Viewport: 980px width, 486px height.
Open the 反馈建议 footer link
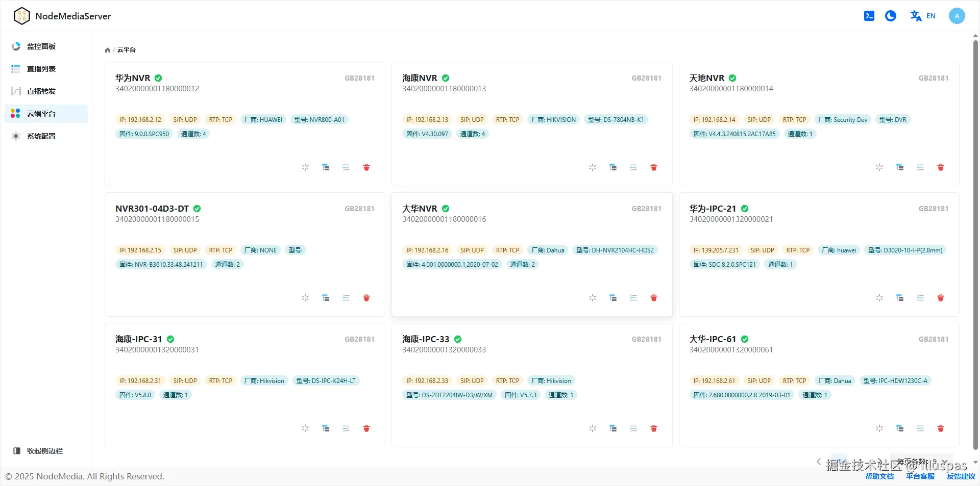961,476
